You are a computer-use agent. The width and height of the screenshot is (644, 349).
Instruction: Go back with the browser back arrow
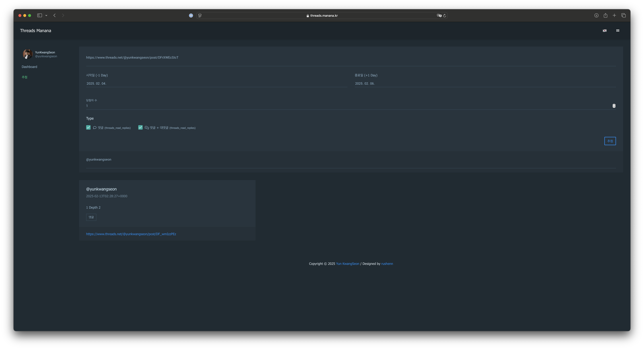(x=55, y=16)
